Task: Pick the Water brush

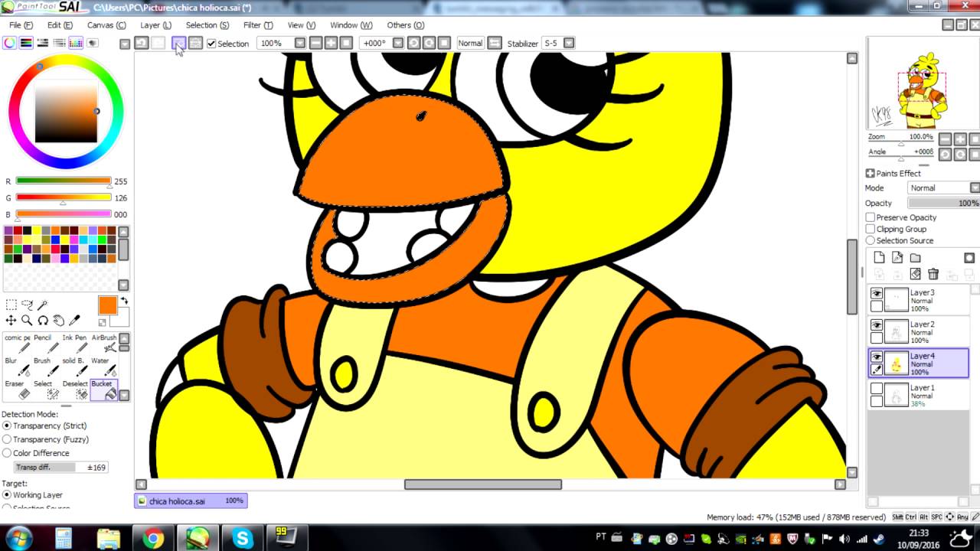Action: pyautogui.click(x=104, y=367)
